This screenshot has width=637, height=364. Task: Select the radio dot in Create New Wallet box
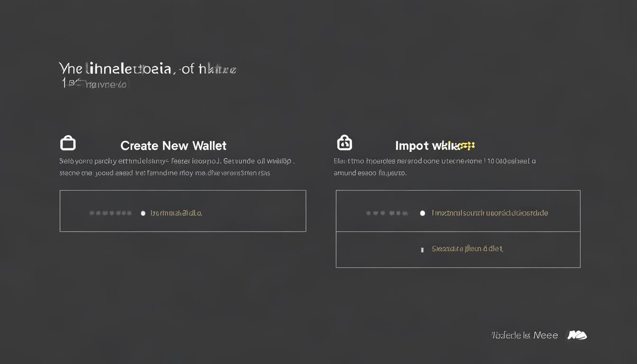click(143, 213)
